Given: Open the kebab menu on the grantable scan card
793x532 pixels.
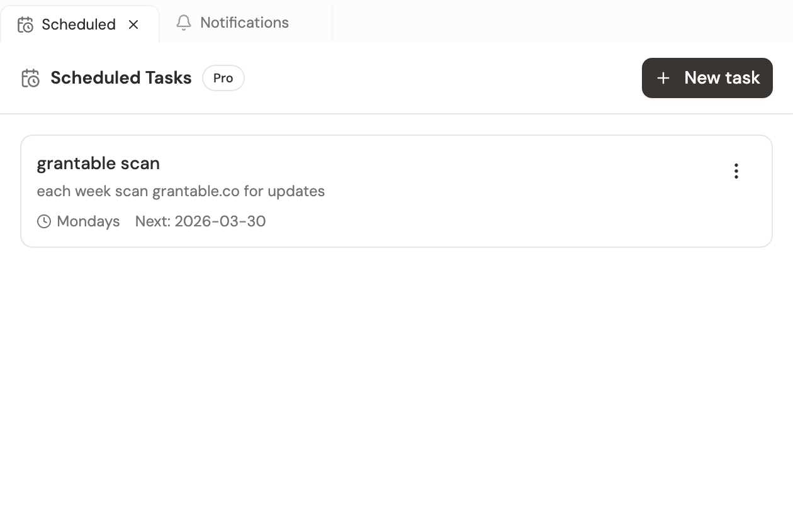Looking at the screenshot, I should click(736, 170).
